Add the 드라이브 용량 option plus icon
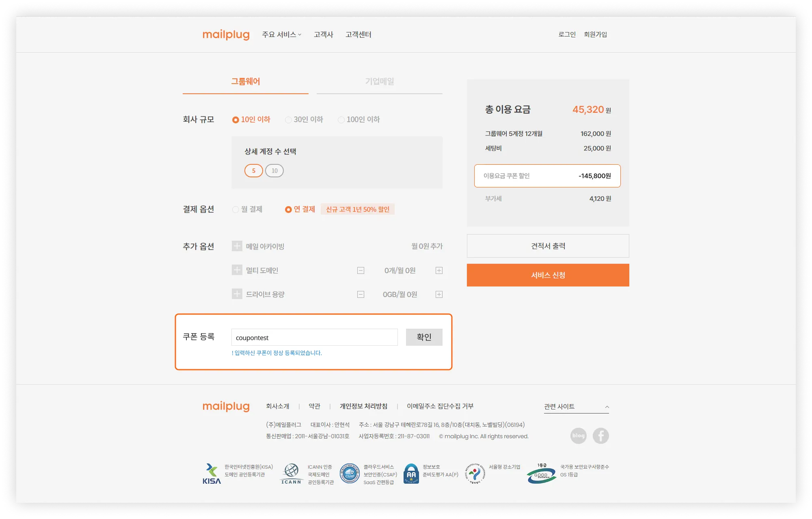 237,294
